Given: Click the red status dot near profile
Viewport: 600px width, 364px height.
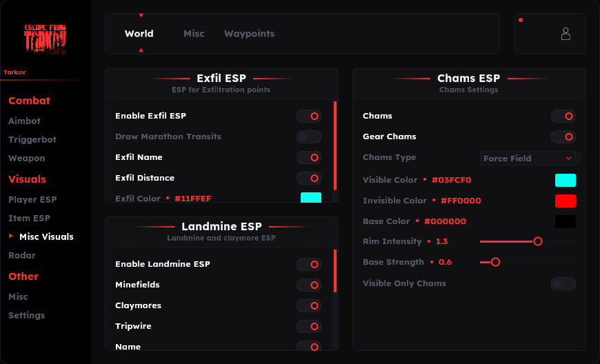Looking at the screenshot, I should pos(521,20).
